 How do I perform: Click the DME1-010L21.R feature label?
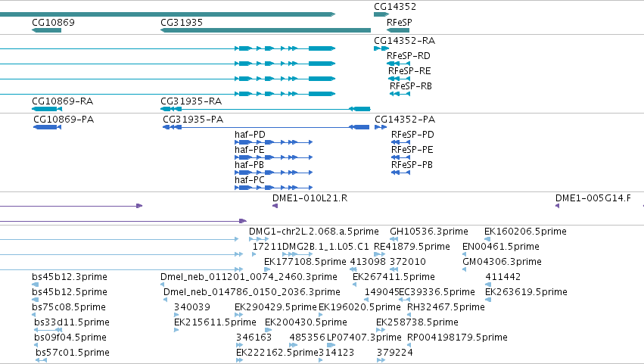(310, 198)
